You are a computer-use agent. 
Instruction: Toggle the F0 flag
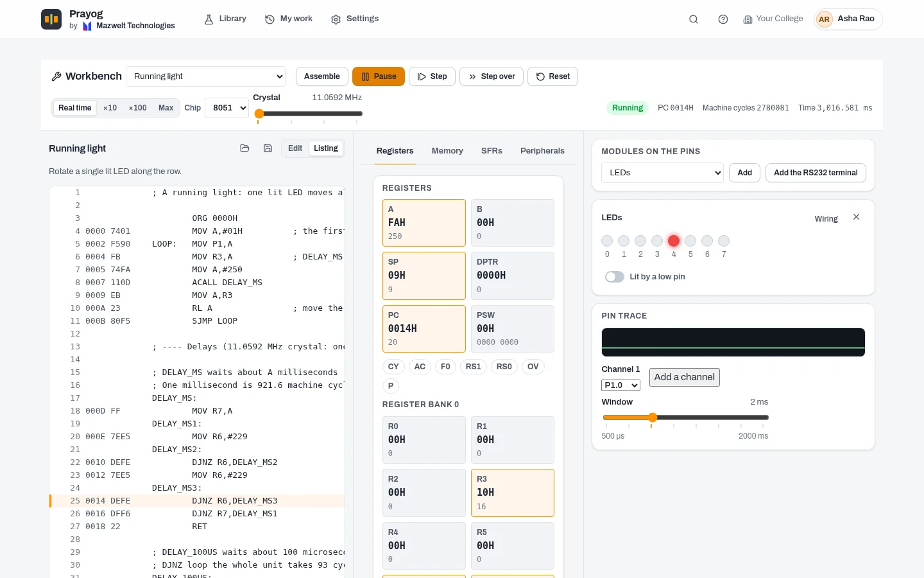(445, 367)
